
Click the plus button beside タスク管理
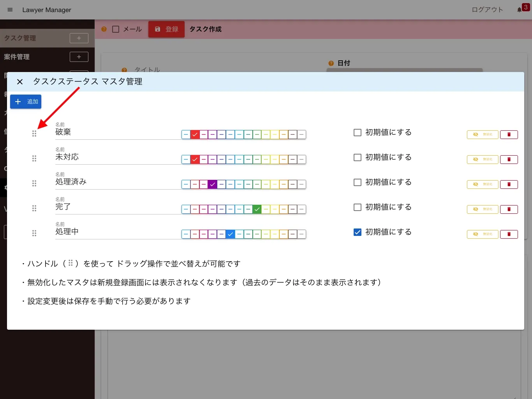coord(79,38)
